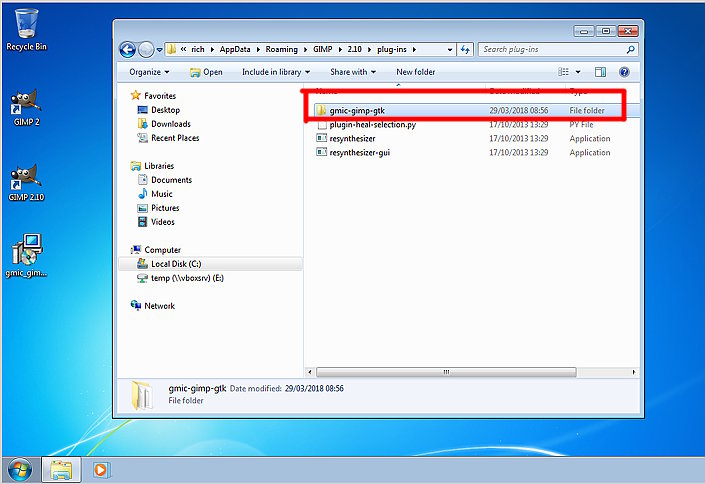Click the Change your view icon
Screen dimensions: 705x484
563,72
